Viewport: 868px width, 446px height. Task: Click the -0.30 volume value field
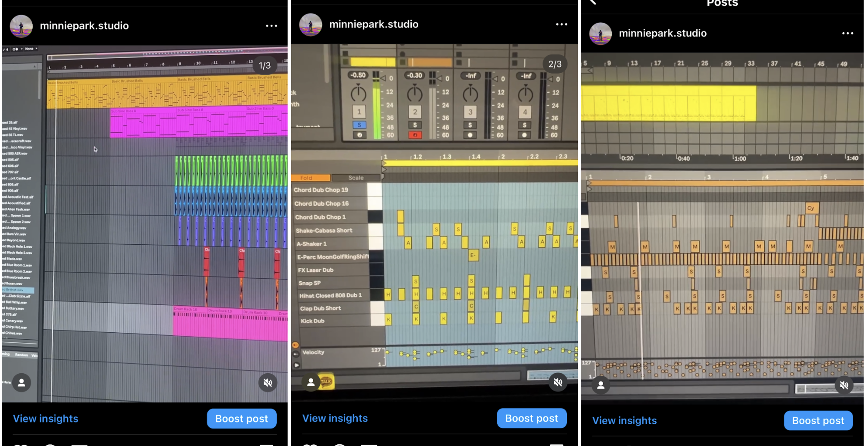pyautogui.click(x=414, y=75)
